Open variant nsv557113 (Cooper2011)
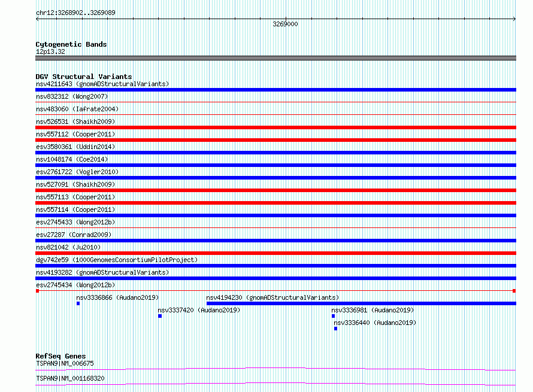 (75, 197)
